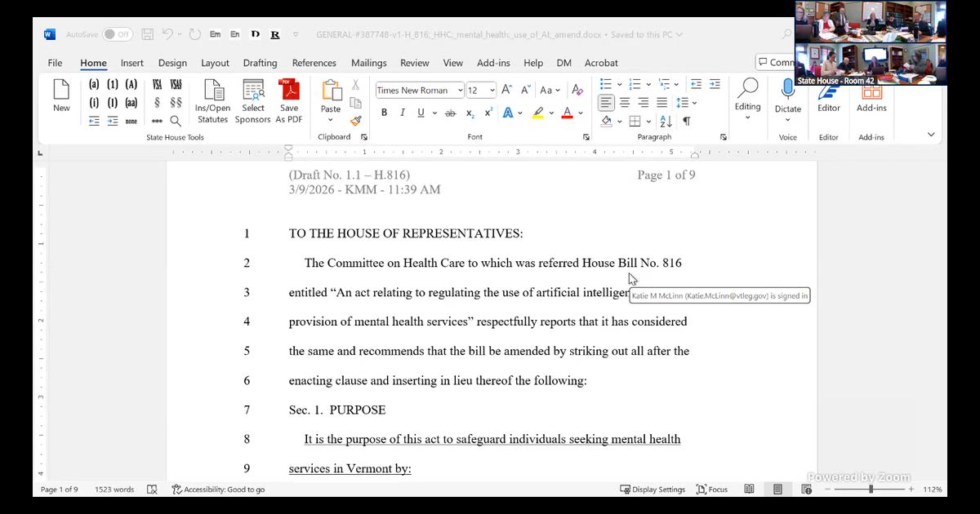Apply the (i) roman numeral level style
This screenshot has height=514, width=980.
click(94, 103)
